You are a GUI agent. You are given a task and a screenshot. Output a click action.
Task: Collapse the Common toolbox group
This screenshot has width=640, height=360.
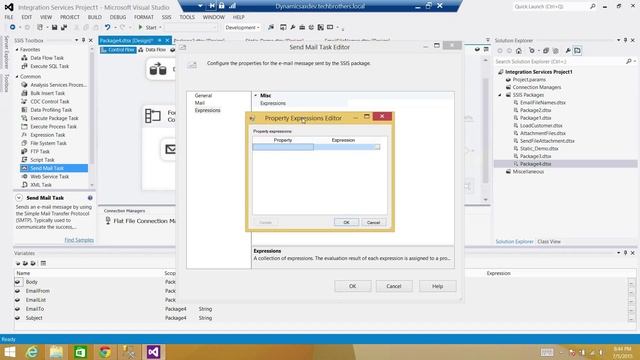tap(17, 76)
